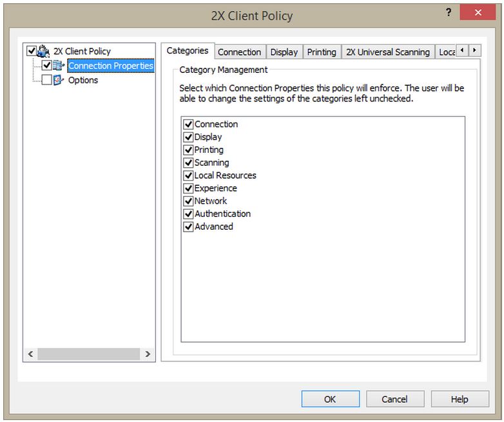Enable the Options tree checkbox
Image resolution: width=504 pixels, height=422 pixels.
46,80
